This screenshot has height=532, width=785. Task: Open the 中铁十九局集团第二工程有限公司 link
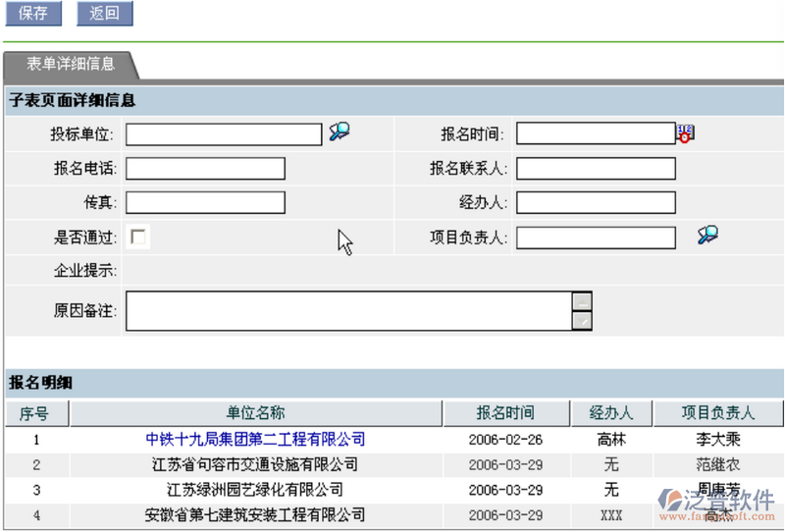point(255,440)
